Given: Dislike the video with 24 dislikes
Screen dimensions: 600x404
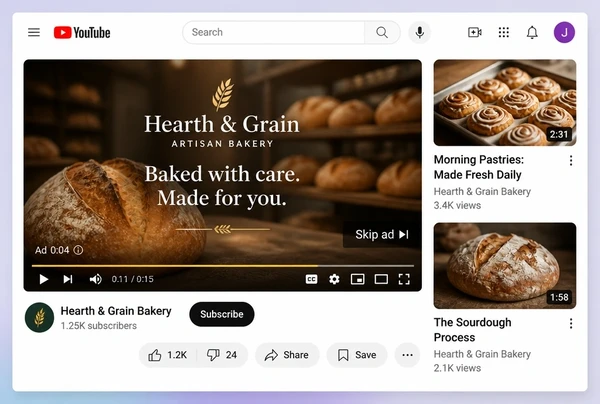Looking at the screenshot, I should 222,355.
